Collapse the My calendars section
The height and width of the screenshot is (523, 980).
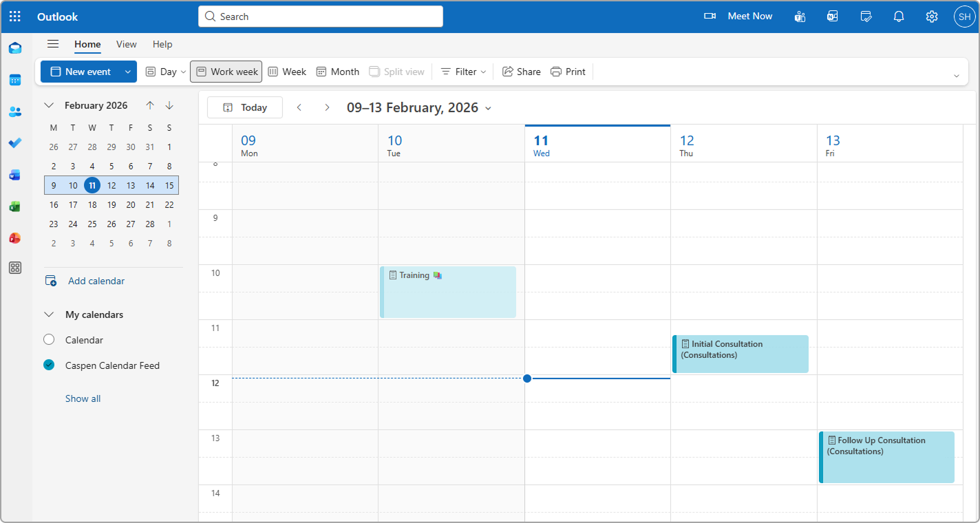click(49, 314)
